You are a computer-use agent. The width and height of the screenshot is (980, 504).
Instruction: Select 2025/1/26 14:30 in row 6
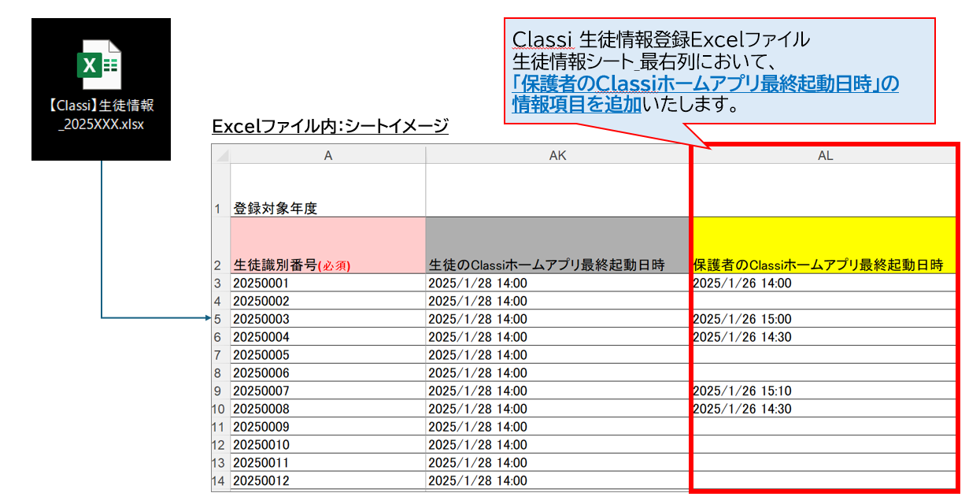pyautogui.click(x=824, y=337)
